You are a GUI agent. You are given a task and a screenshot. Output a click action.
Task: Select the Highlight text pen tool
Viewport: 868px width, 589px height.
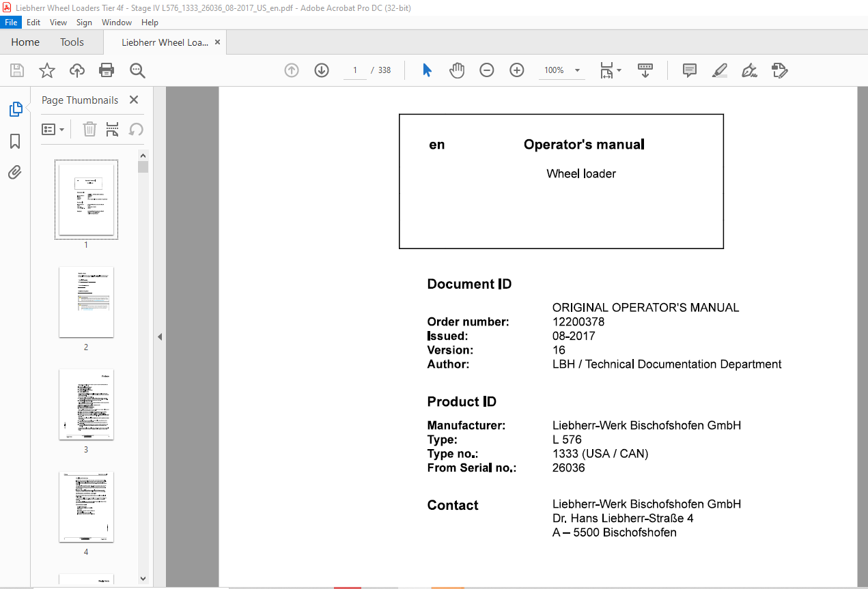pyautogui.click(x=719, y=70)
